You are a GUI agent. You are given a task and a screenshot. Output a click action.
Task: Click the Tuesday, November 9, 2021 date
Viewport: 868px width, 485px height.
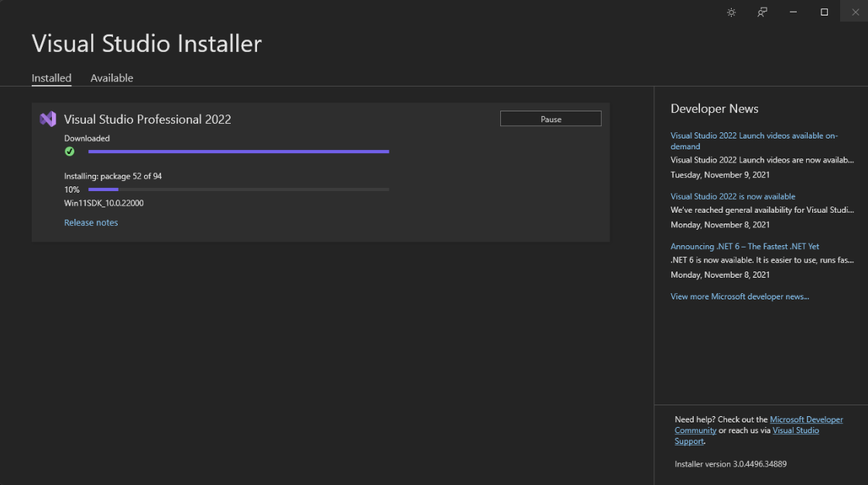[719, 175]
